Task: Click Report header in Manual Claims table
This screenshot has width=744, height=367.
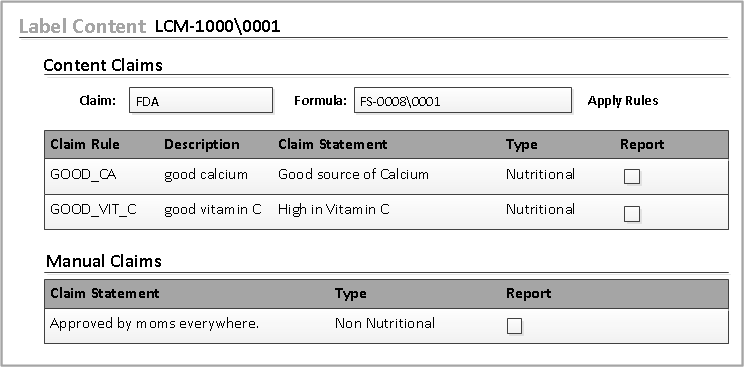Action: coord(529,293)
